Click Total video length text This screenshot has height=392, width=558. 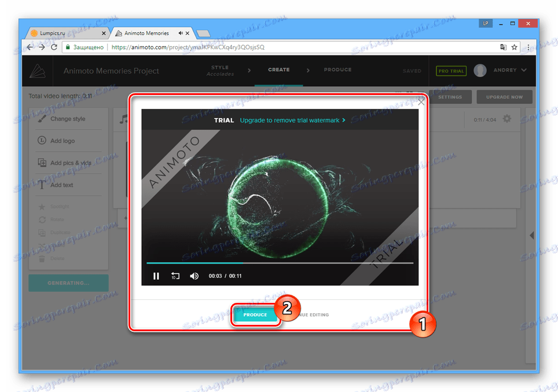[60, 96]
